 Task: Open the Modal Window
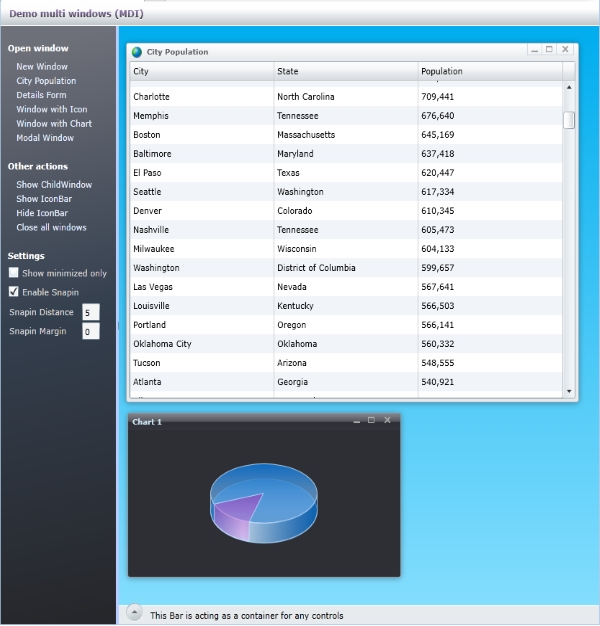pyautogui.click(x=45, y=138)
